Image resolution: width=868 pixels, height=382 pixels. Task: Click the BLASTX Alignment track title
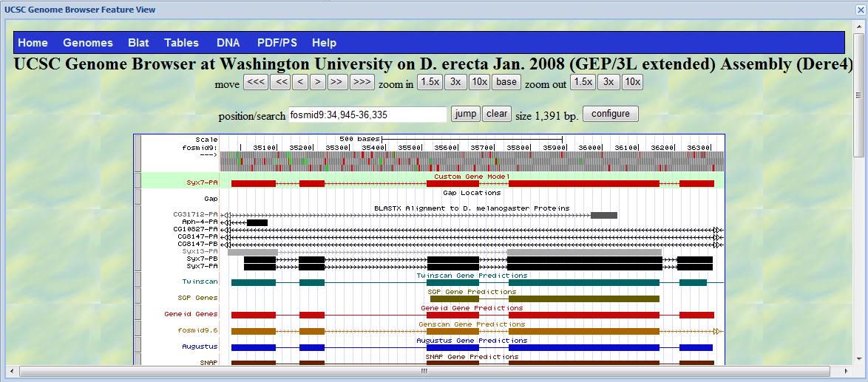[472, 208]
